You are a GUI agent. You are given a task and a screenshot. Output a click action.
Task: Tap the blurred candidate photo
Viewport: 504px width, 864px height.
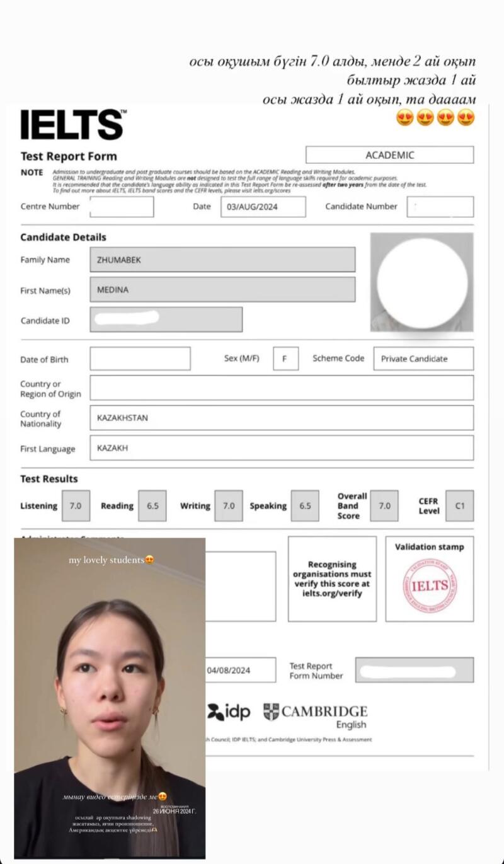coord(421,282)
